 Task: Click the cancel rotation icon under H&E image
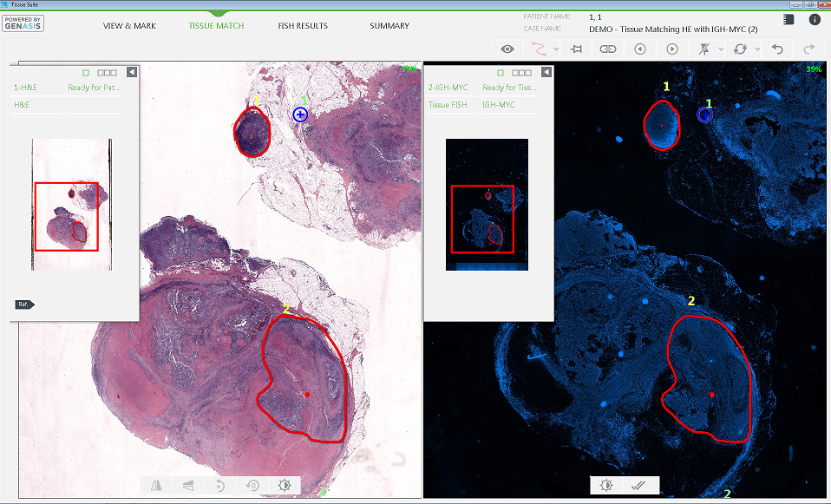[x=220, y=485]
